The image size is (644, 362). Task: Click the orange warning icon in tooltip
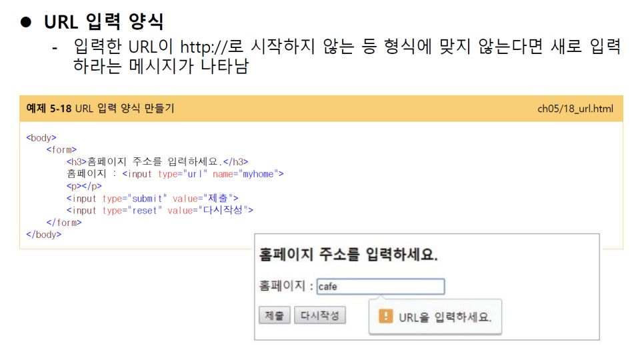tap(385, 317)
